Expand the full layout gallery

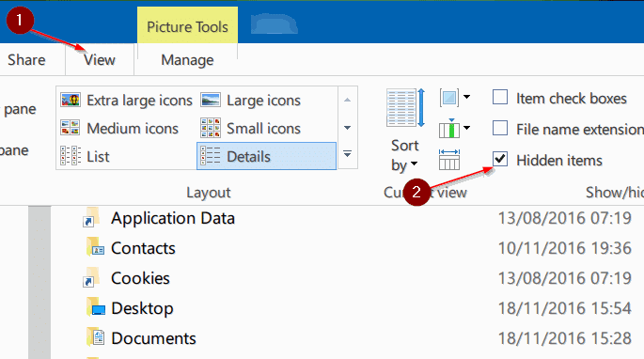pos(348,154)
